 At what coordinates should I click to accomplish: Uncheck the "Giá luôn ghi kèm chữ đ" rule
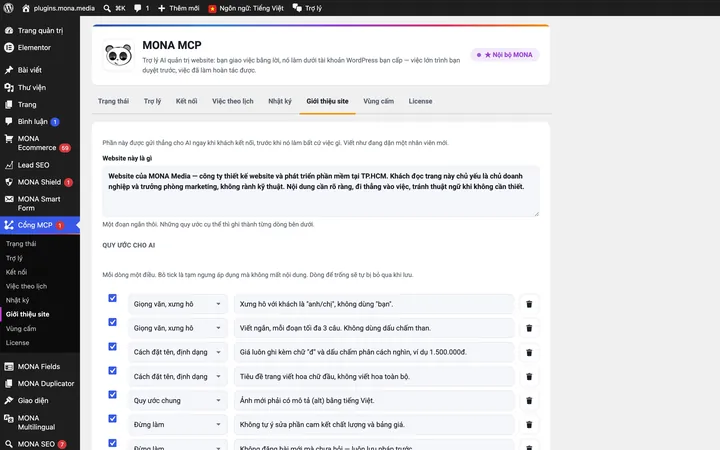coord(112,346)
